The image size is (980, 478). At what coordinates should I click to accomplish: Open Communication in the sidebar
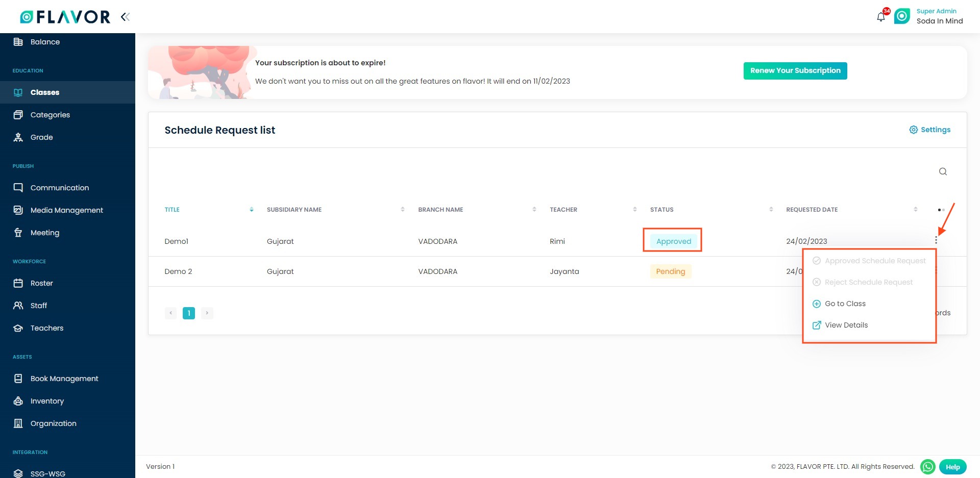(x=67, y=188)
